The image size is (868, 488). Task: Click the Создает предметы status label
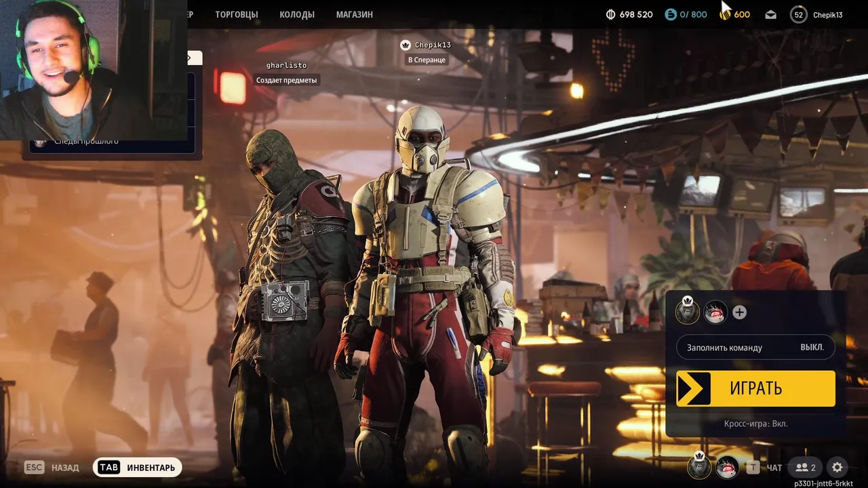286,80
